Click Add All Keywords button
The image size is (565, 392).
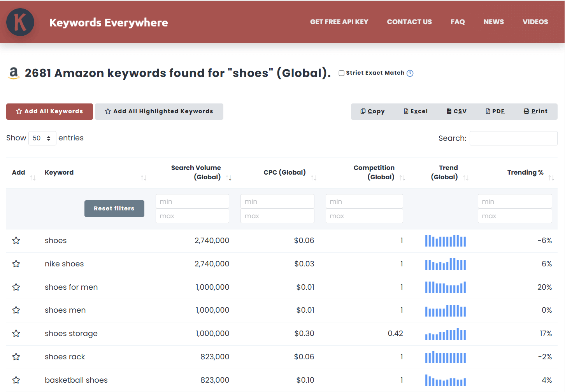point(49,112)
